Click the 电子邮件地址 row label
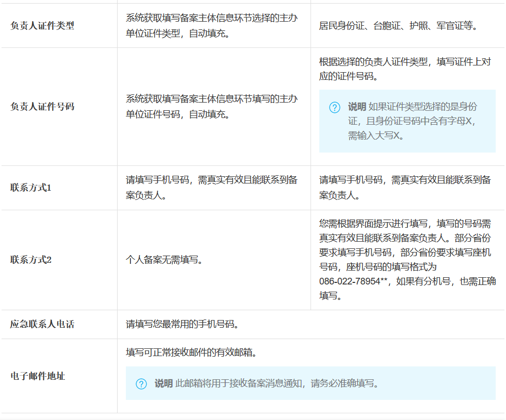This screenshot has height=420, width=506. [x=38, y=376]
